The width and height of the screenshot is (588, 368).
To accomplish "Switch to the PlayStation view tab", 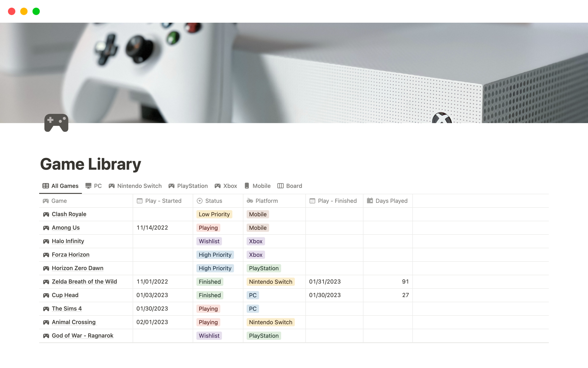I will [x=188, y=186].
